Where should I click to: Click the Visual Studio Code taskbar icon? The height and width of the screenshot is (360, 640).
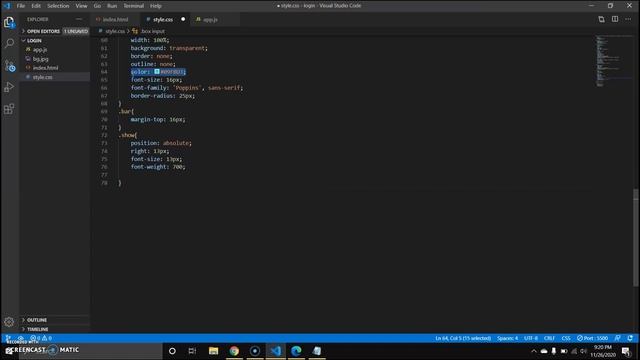pos(276,351)
